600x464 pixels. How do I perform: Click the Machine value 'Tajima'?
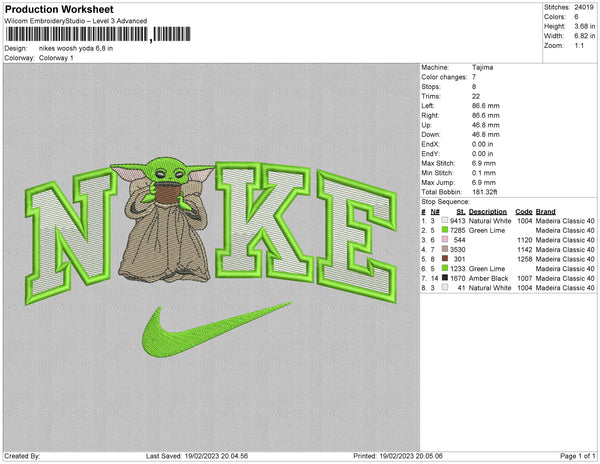pos(483,67)
